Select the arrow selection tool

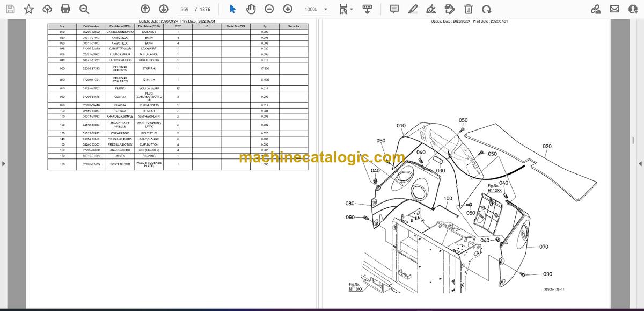tap(232, 9)
